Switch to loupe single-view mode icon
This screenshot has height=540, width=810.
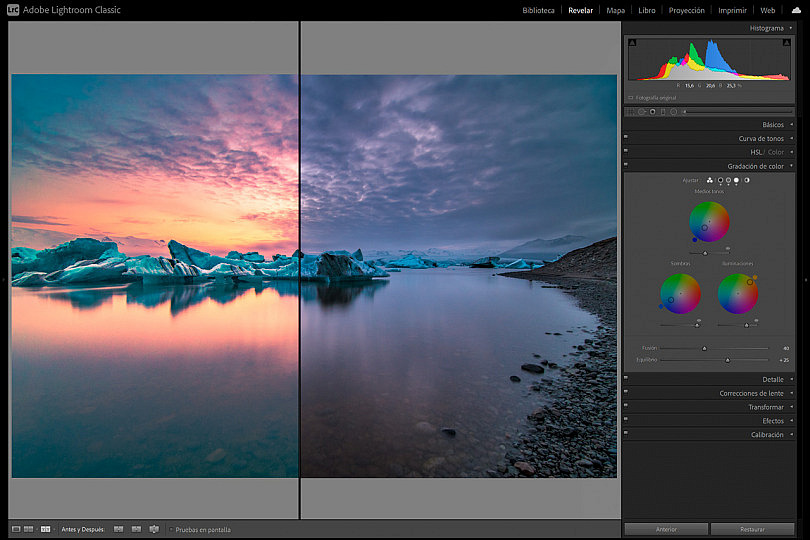(16, 529)
